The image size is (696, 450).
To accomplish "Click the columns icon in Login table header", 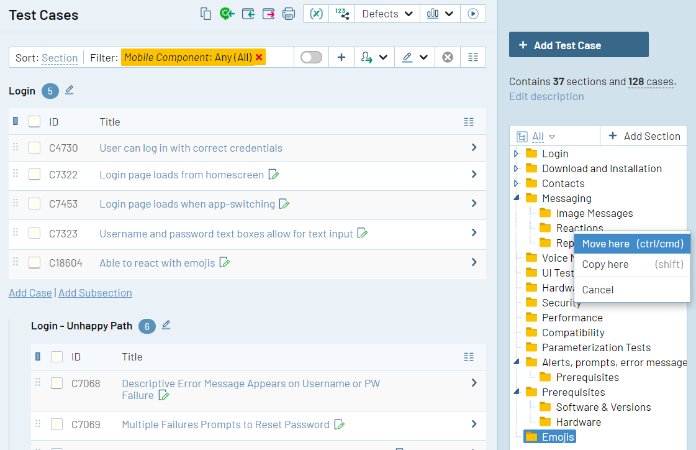I will coord(469,122).
